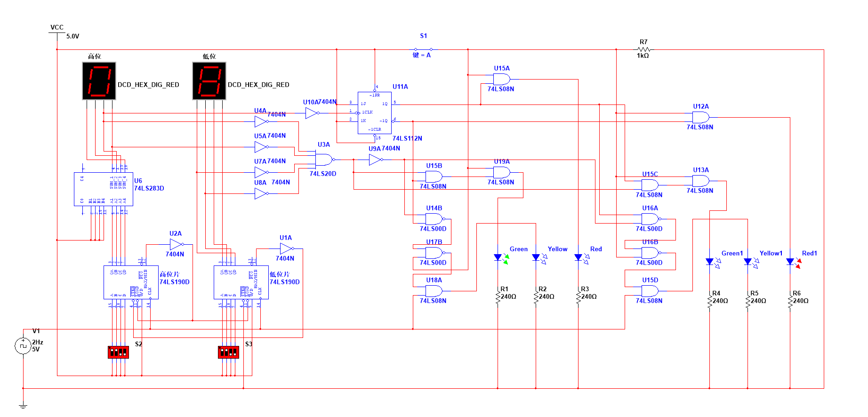Toggle switch S1 (key A)
The image size is (868, 417).
[423, 49]
